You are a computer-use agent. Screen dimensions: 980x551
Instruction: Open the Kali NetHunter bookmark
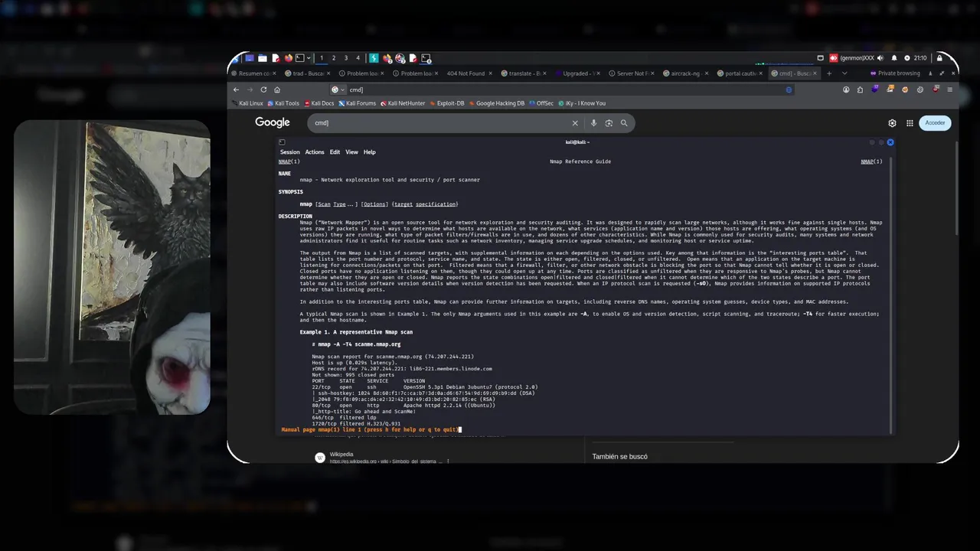tap(403, 103)
